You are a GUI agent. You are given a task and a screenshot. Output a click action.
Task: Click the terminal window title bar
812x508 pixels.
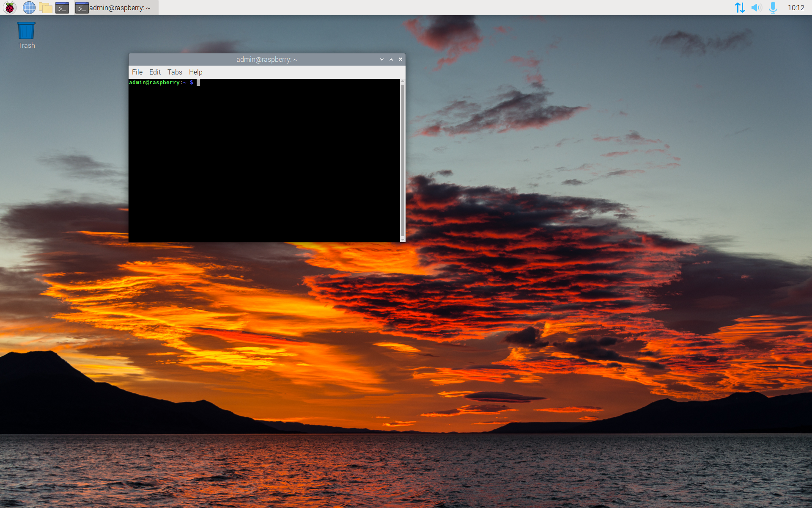[x=266, y=60]
